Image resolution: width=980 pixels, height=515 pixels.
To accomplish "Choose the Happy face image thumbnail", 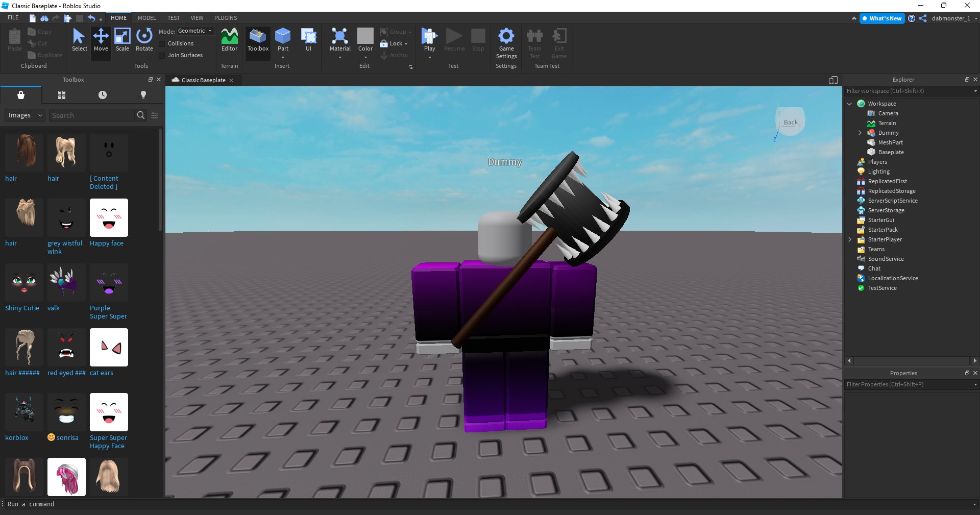I will (x=109, y=217).
